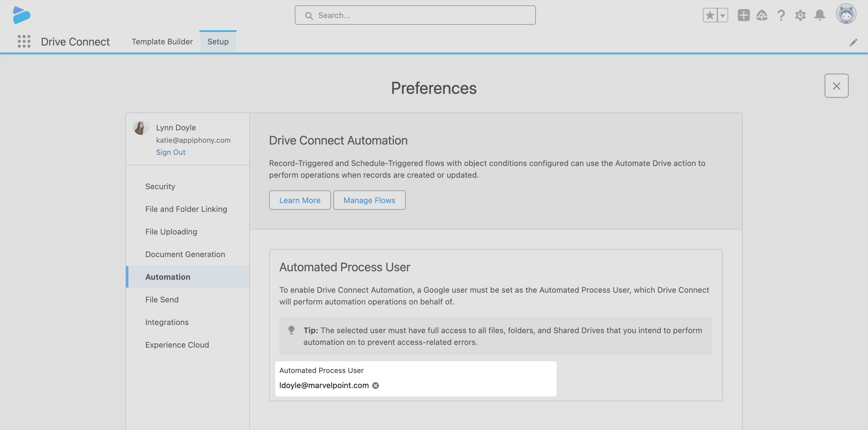Open the App Launcher dots grid
The width and height of the screenshot is (868, 430).
tap(24, 41)
